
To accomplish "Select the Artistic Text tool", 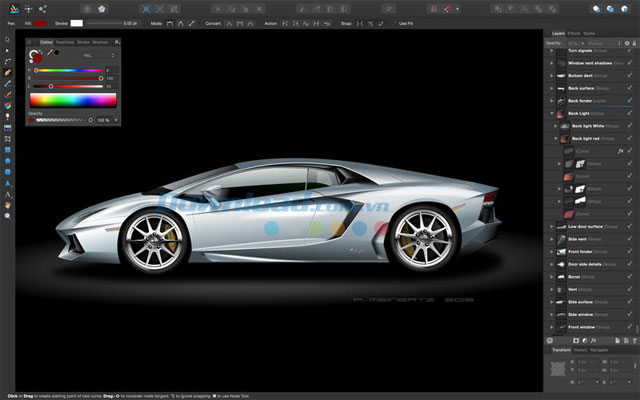I will click(7, 194).
